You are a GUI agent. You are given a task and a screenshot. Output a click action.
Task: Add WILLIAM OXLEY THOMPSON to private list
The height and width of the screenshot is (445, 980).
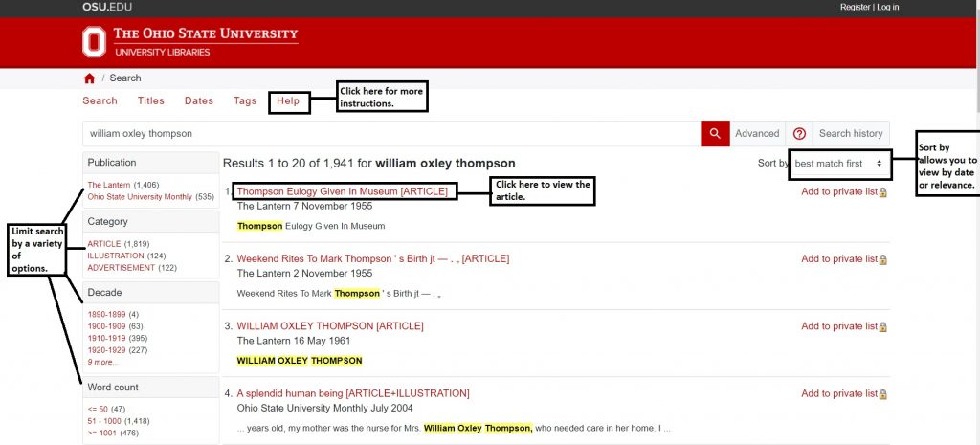(839, 326)
